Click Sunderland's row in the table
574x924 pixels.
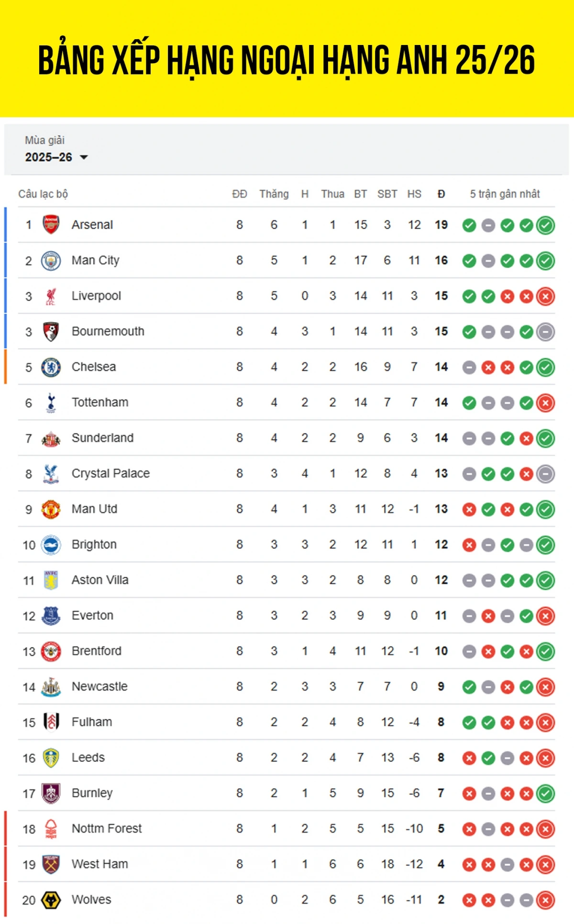(x=287, y=438)
